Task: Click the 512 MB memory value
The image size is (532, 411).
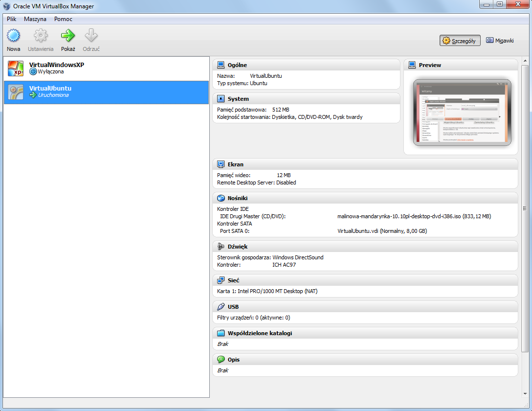Action: pos(281,110)
